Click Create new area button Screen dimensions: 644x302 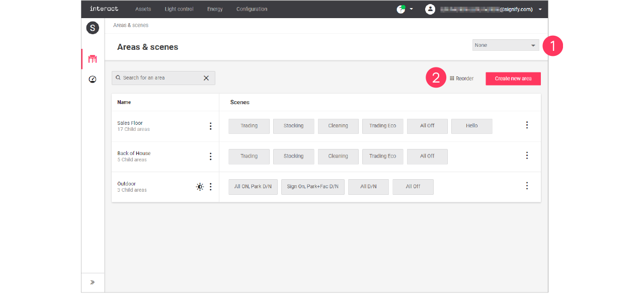(513, 79)
